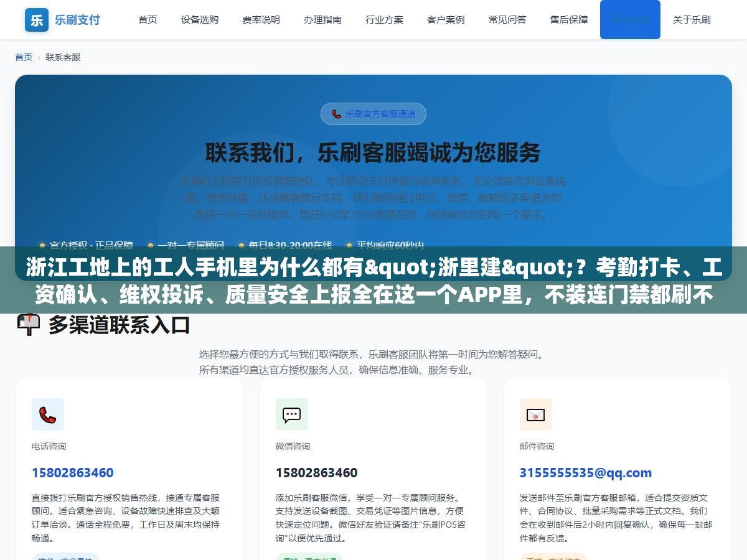Click the overlay banner about 浙里建 APP
Image resolution: width=747 pixels, height=560 pixels.
click(374, 280)
